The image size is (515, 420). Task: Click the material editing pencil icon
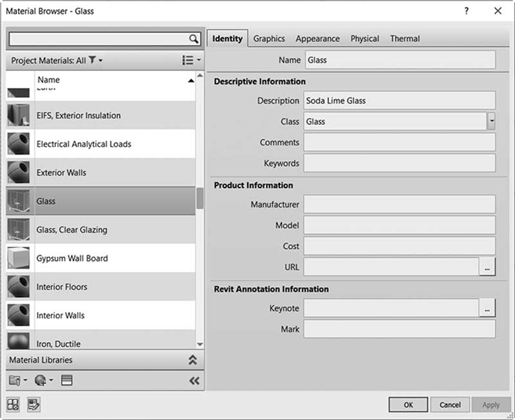coord(34,405)
